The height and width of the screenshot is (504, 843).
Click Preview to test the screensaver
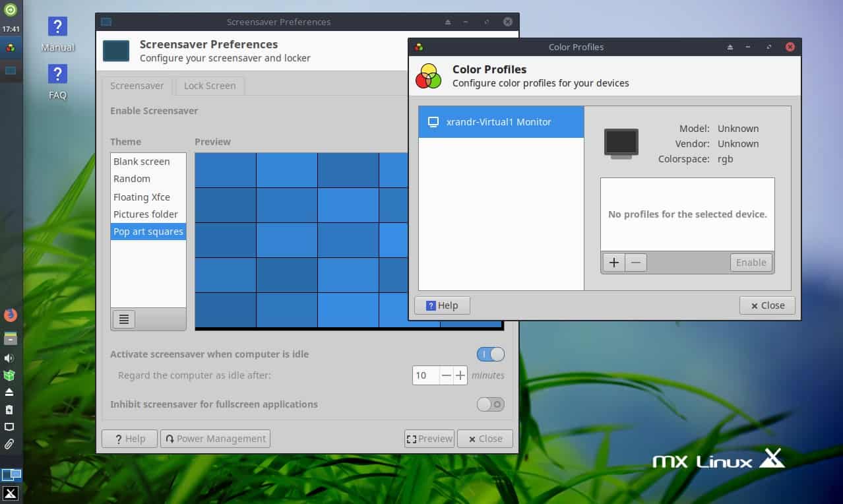click(429, 438)
